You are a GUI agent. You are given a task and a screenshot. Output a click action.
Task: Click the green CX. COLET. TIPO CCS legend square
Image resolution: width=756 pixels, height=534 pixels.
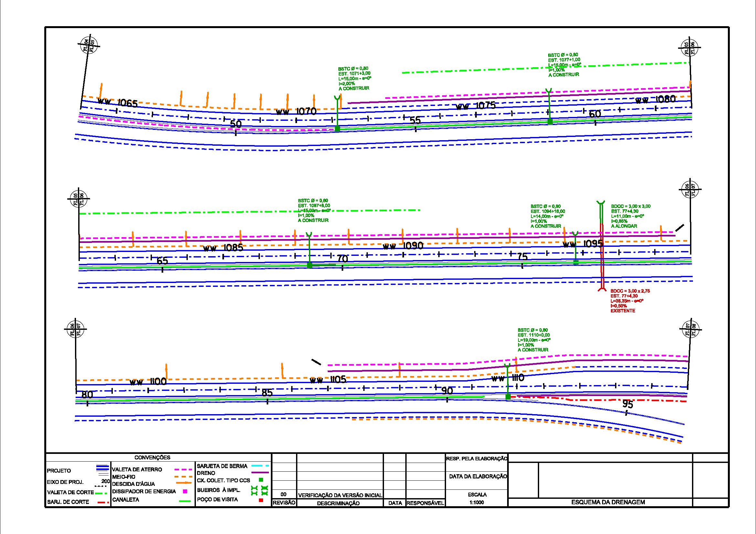point(261,480)
